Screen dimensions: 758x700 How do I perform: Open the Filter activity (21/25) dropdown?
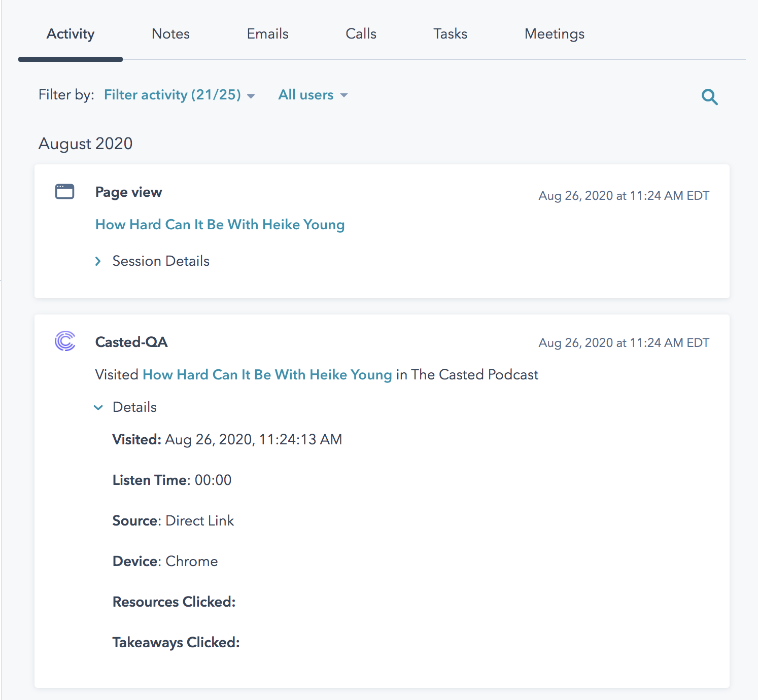tap(179, 95)
